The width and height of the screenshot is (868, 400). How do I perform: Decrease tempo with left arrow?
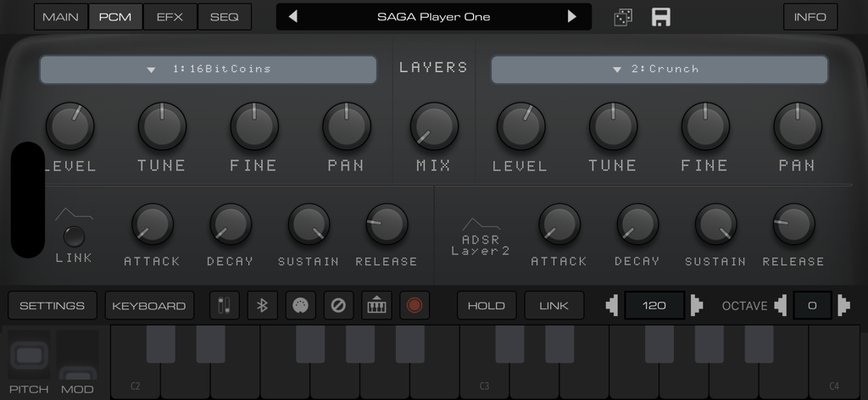[x=612, y=305]
